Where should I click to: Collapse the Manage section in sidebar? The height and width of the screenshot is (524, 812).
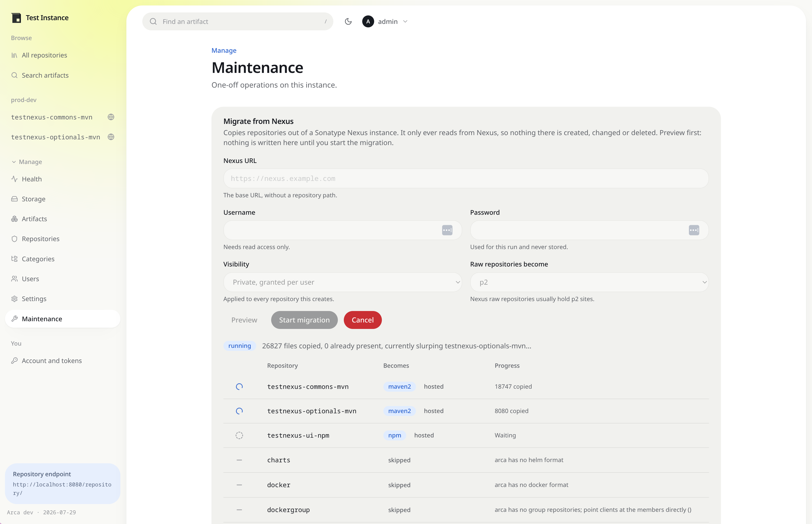pyautogui.click(x=27, y=162)
